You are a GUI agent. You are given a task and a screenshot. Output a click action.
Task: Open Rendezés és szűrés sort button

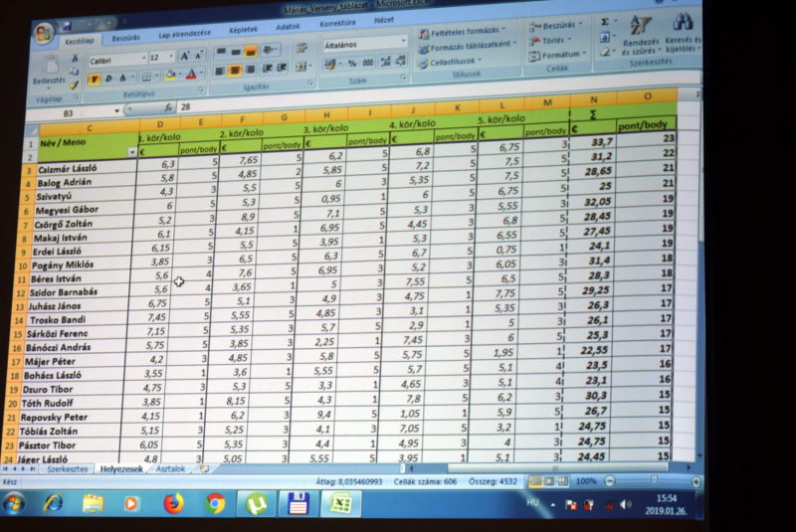click(x=641, y=36)
